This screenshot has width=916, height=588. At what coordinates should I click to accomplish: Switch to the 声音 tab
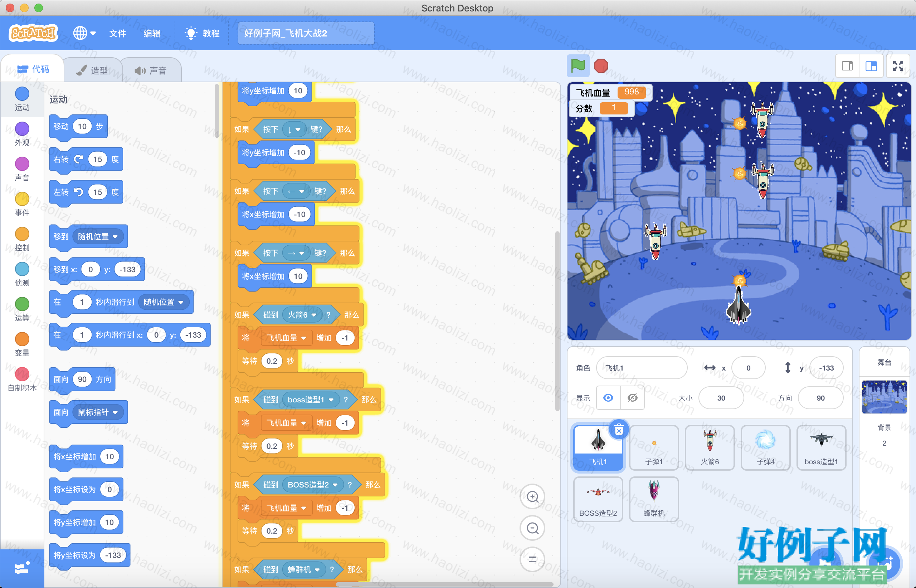tap(151, 70)
